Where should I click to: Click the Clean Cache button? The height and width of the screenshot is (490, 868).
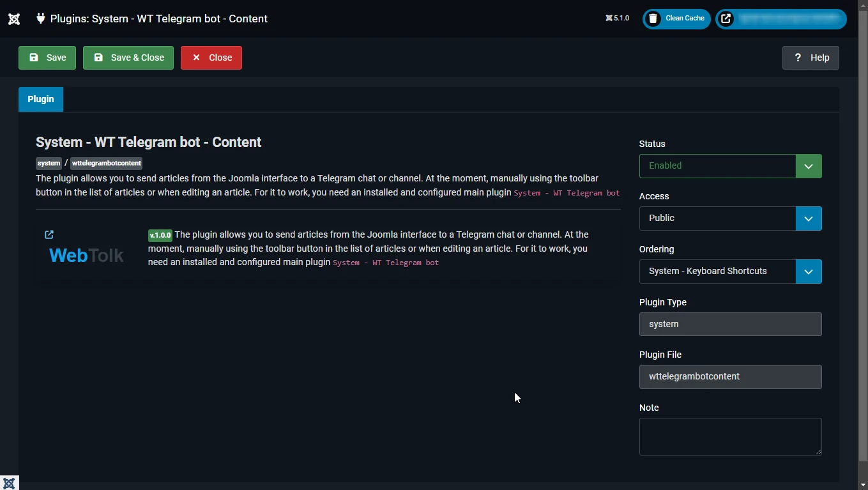[676, 19]
